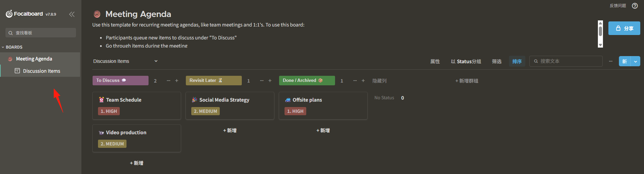Click description scrollbar down arrow

[x=600, y=45]
